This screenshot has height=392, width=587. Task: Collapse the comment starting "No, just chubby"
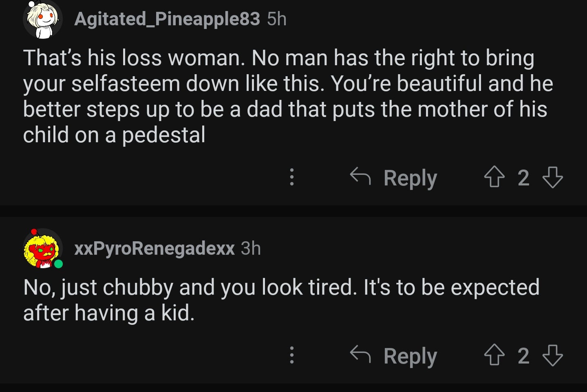281,300
